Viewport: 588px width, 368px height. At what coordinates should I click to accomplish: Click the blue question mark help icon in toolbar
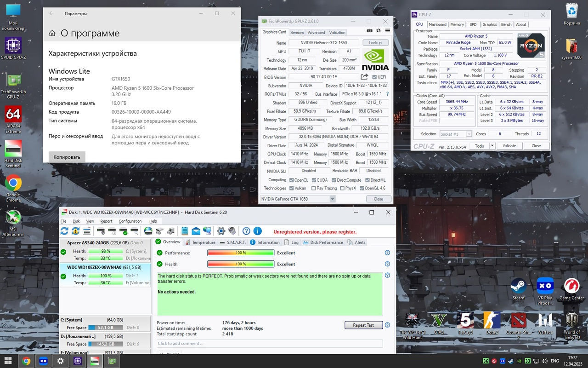point(246,231)
